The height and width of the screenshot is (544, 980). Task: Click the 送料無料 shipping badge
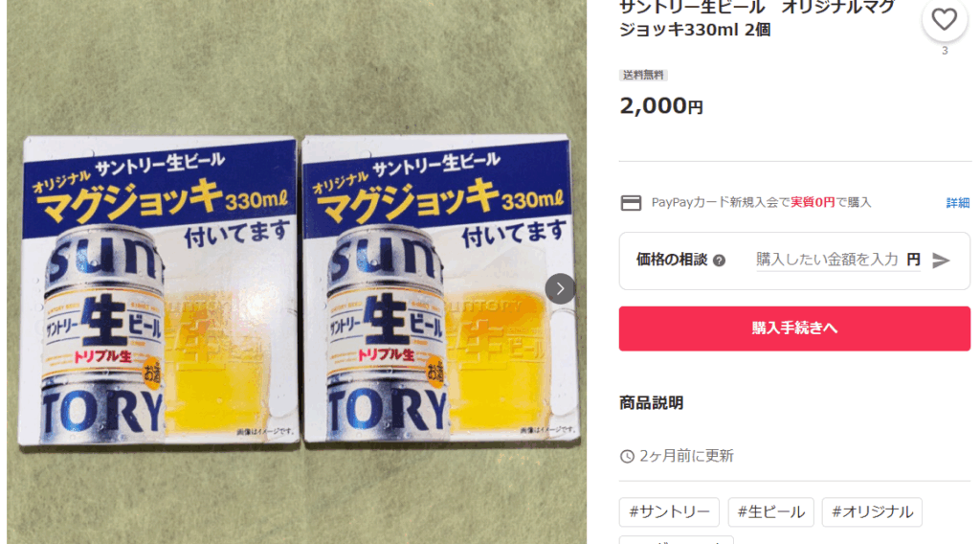643,75
